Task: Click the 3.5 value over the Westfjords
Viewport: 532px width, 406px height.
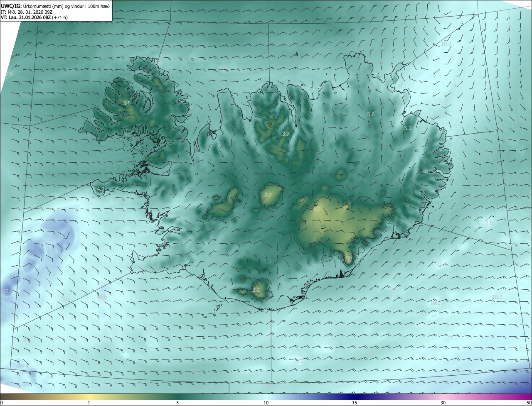Action: click(x=127, y=103)
